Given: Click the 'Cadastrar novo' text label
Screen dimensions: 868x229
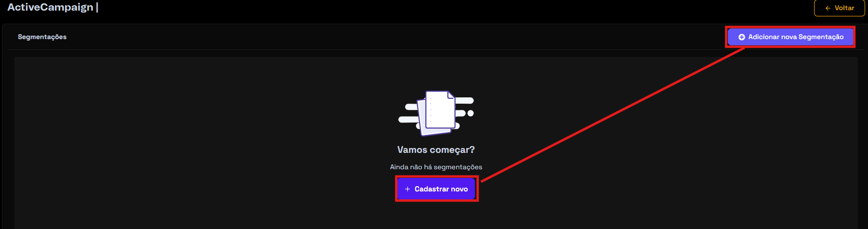Looking at the screenshot, I should (441, 189).
